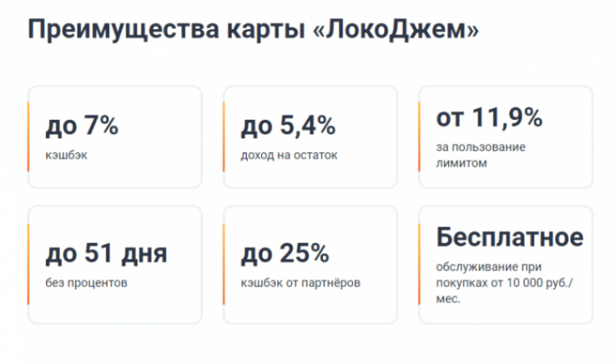
Task: Click the orange accent bar on the Бесплатное card
Action: (420, 263)
